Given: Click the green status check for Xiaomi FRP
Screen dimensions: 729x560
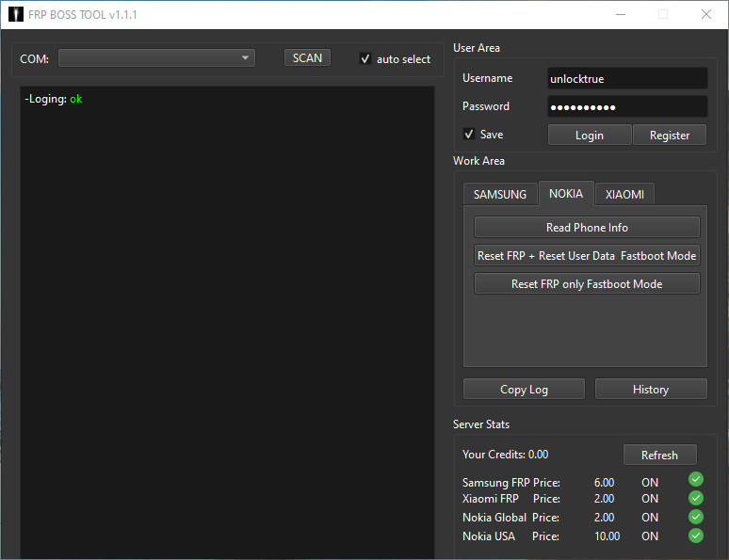Looking at the screenshot, I should click(x=696, y=498).
